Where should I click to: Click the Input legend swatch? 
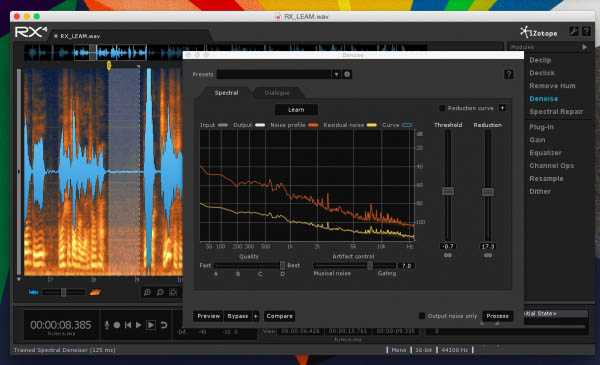223,125
